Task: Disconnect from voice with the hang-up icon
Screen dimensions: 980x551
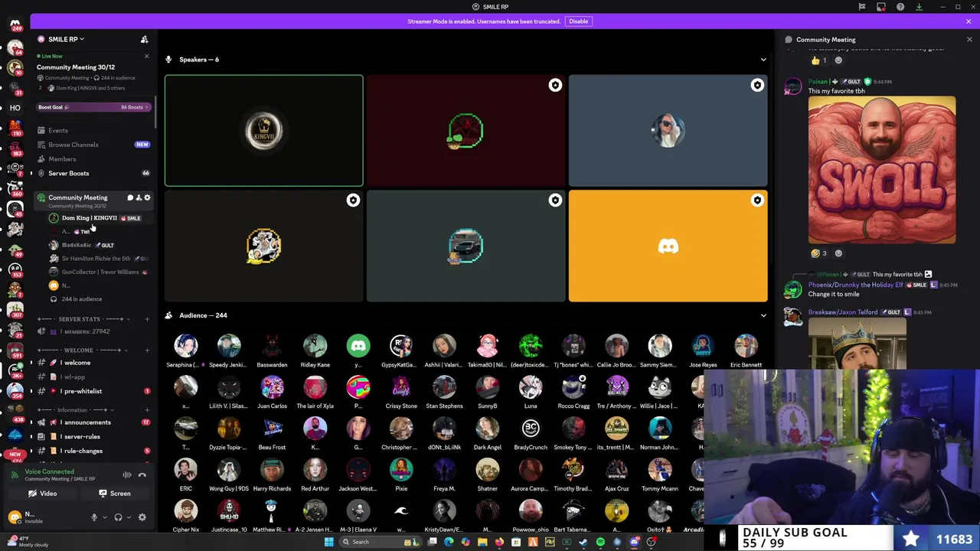Action: pos(142,475)
